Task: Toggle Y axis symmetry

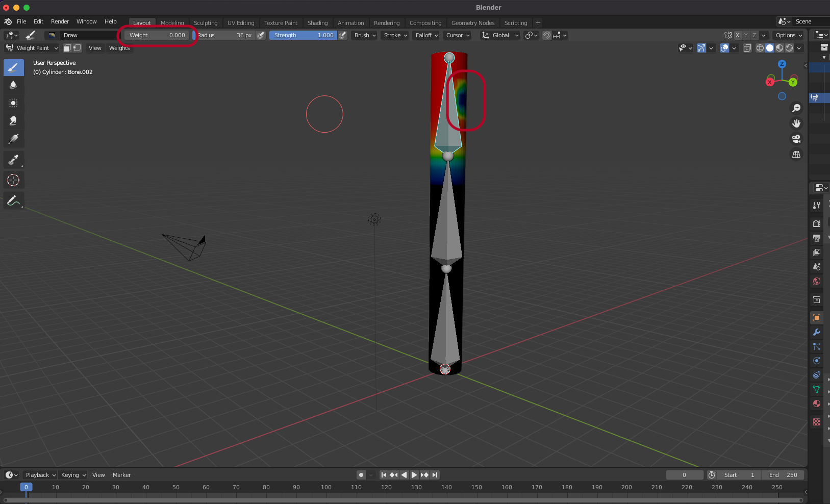Action: pyautogui.click(x=746, y=35)
